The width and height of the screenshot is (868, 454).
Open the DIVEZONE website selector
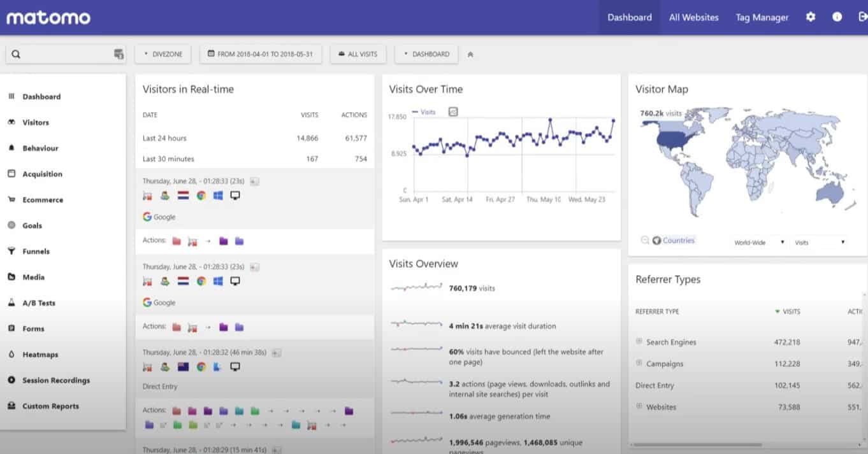click(x=163, y=54)
